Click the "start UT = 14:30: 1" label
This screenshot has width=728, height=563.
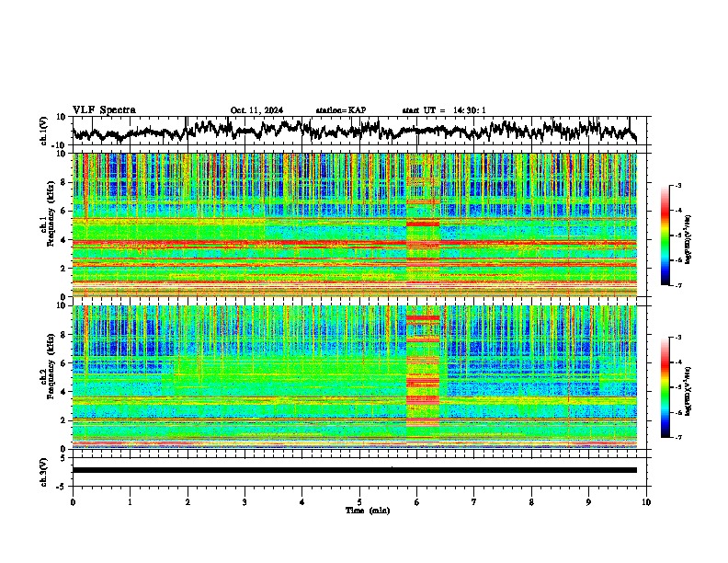pyautogui.click(x=444, y=110)
